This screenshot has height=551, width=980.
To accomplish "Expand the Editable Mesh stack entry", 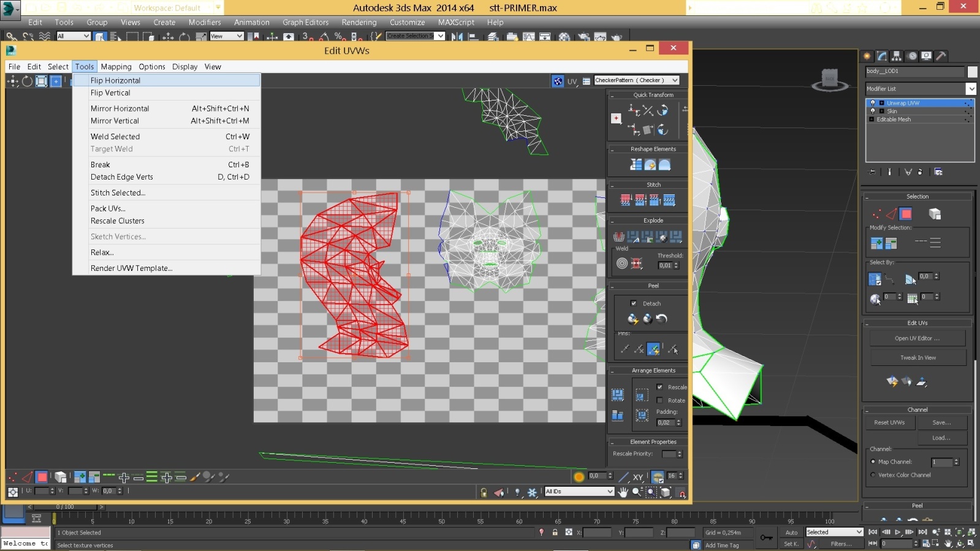I will [872, 120].
